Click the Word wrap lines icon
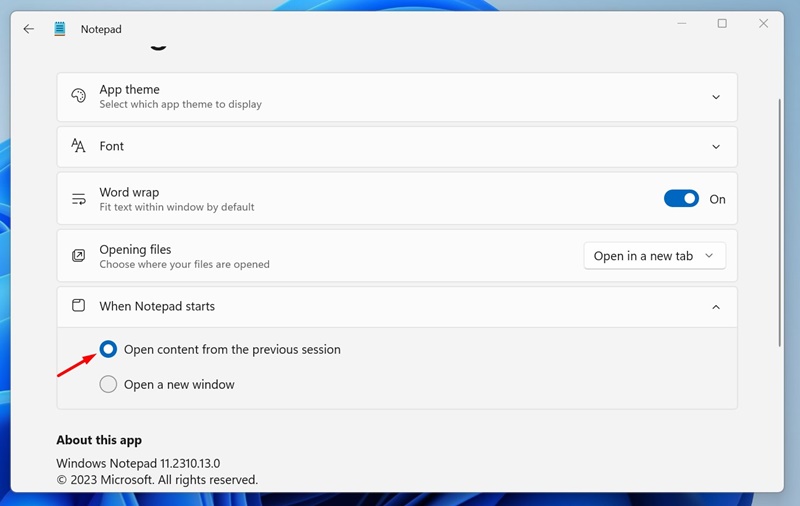The height and width of the screenshot is (506, 800). coord(79,199)
